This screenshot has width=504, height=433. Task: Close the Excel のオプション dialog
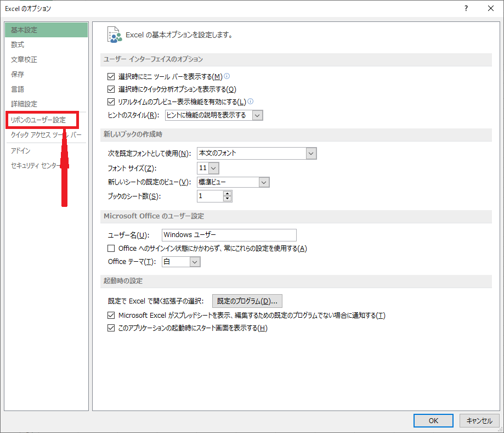coord(491,8)
